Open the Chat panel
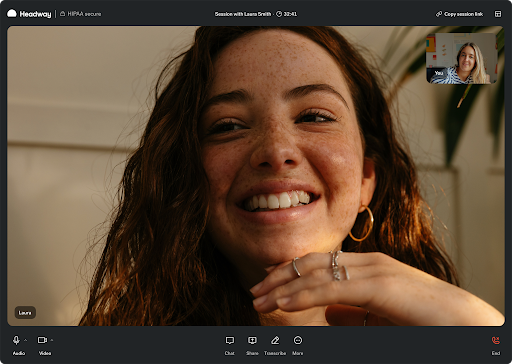The width and height of the screenshot is (512, 364). (x=230, y=345)
